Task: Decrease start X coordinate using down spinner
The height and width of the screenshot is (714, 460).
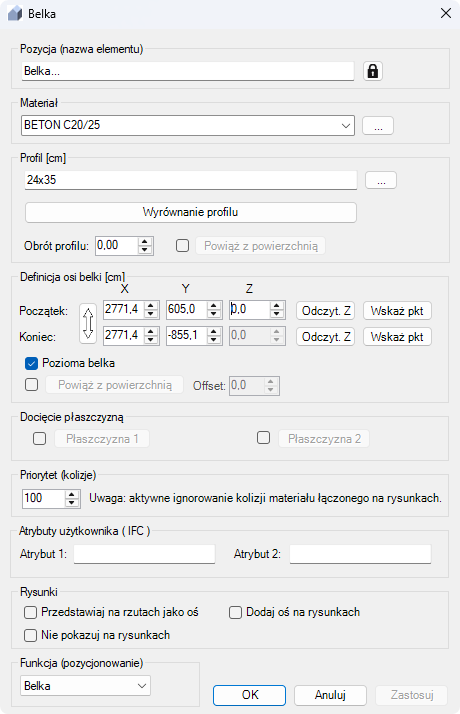Action: (x=151, y=313)
